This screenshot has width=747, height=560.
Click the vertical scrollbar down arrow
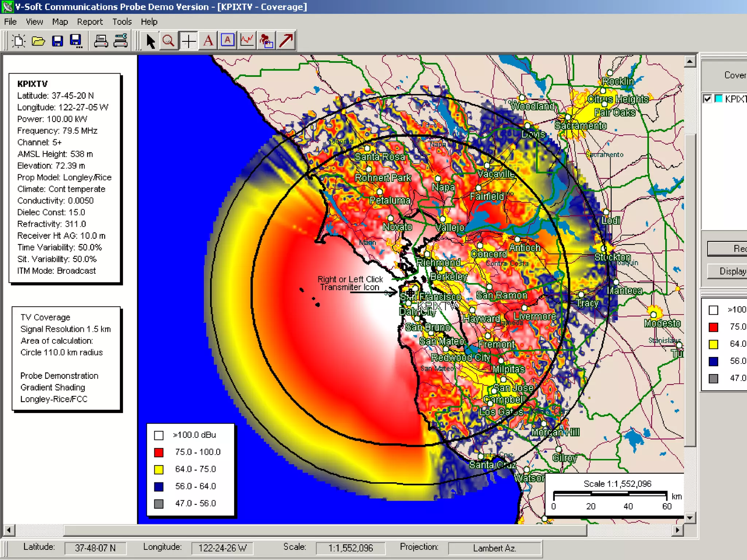click(x=689, y=518)
